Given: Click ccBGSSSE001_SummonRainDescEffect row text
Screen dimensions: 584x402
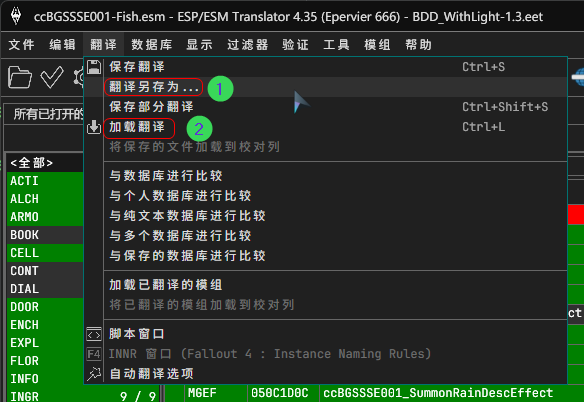Looking at the screenshot, I should (438, 393).
